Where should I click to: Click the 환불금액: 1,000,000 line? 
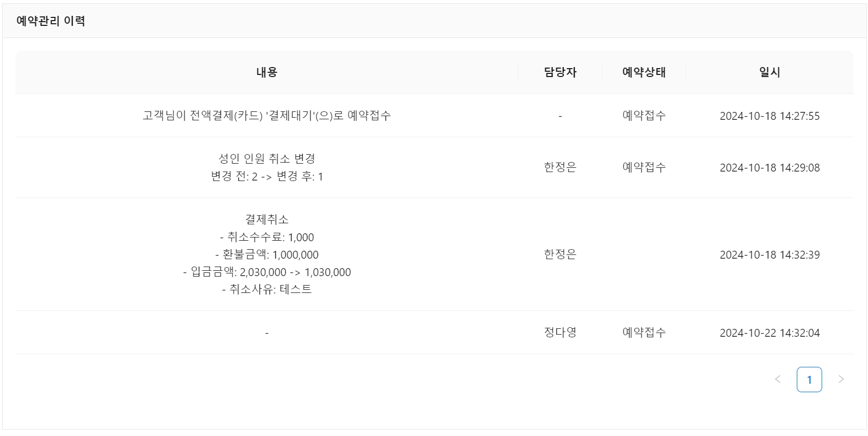pyautogui.click(x=266, y=255)
